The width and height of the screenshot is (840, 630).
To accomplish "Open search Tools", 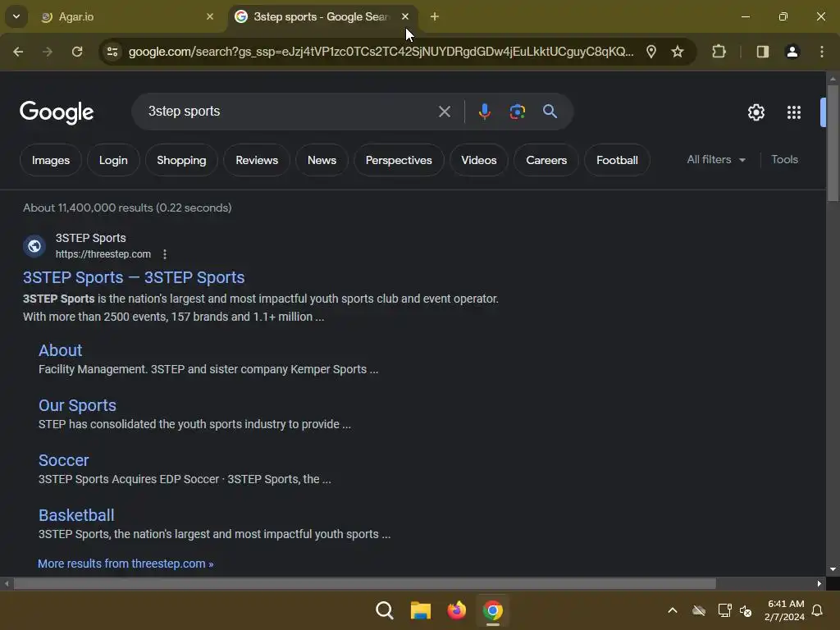I will [x=785, y=160].
